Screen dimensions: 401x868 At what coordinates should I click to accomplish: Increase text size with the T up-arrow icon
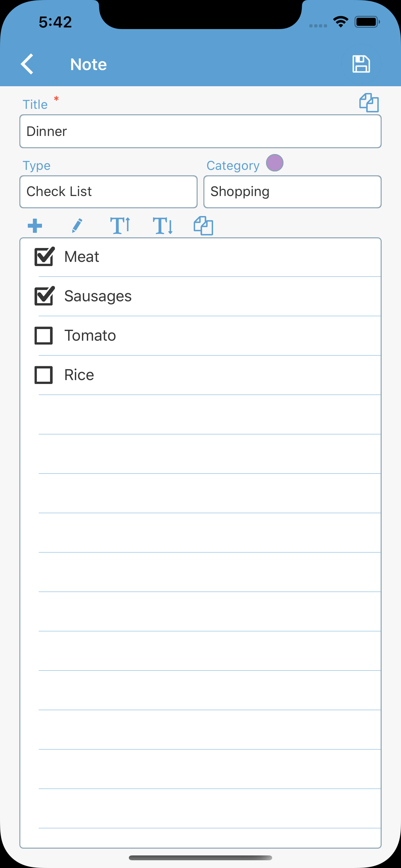click(x=120, y=226)
